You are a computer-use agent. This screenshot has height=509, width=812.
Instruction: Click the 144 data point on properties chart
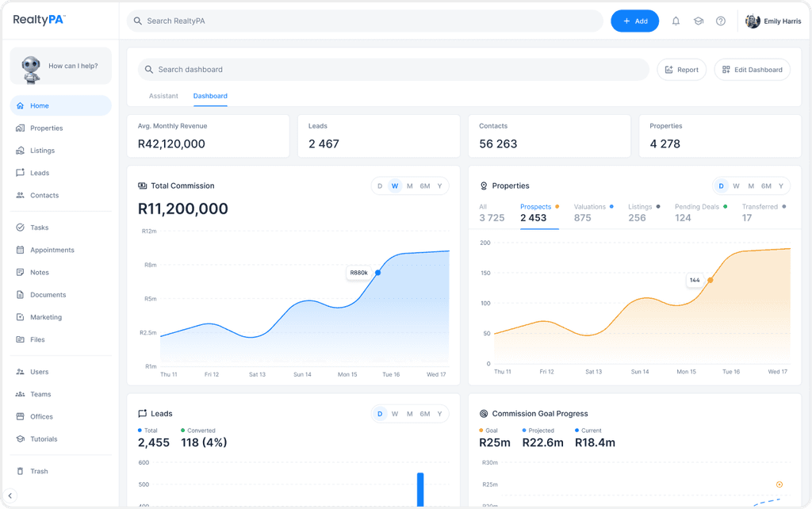[710, 280]
